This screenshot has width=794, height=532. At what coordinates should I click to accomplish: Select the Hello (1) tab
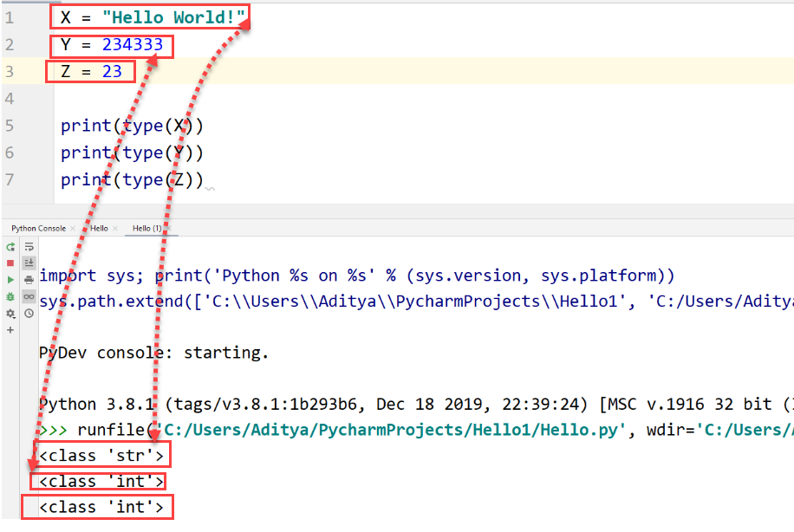coord(146,228)
